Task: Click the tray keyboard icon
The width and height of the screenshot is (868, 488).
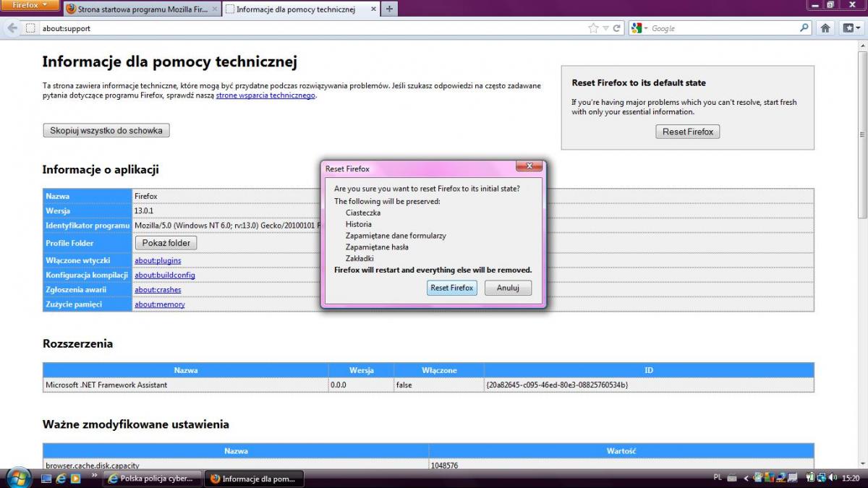Action: 732,479
